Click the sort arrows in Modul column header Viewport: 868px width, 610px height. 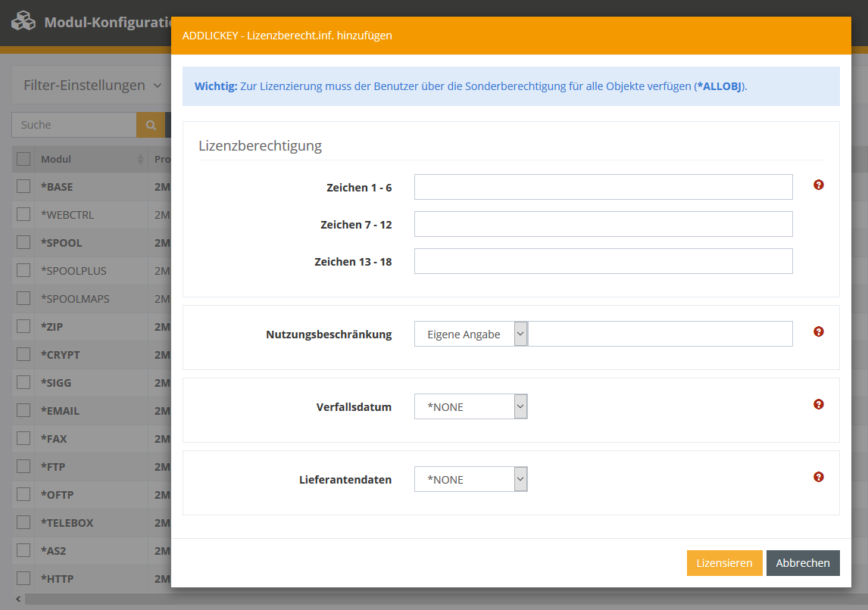click(x=140, y=160)
